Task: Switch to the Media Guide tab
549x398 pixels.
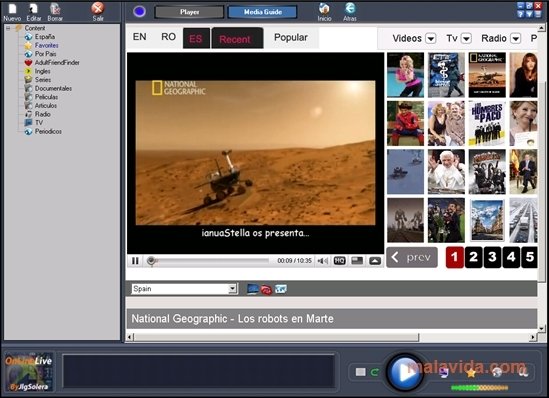Action: [263, 12]
